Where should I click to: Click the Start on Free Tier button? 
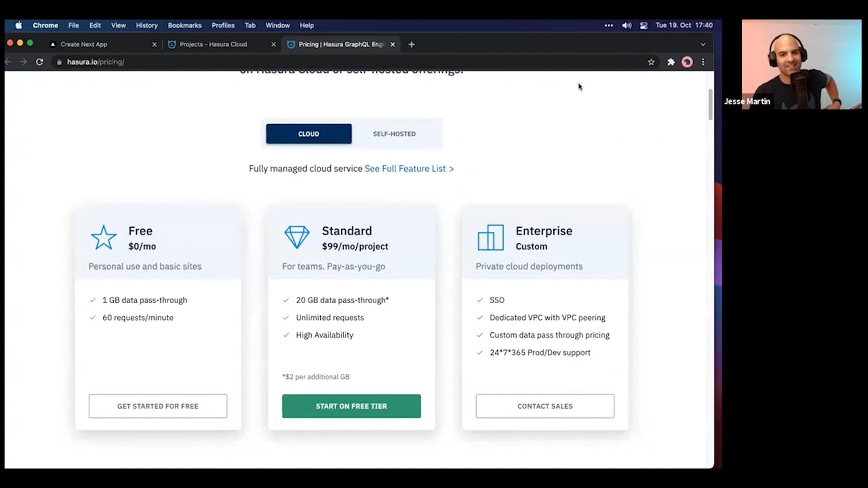(x=351, y=406)
